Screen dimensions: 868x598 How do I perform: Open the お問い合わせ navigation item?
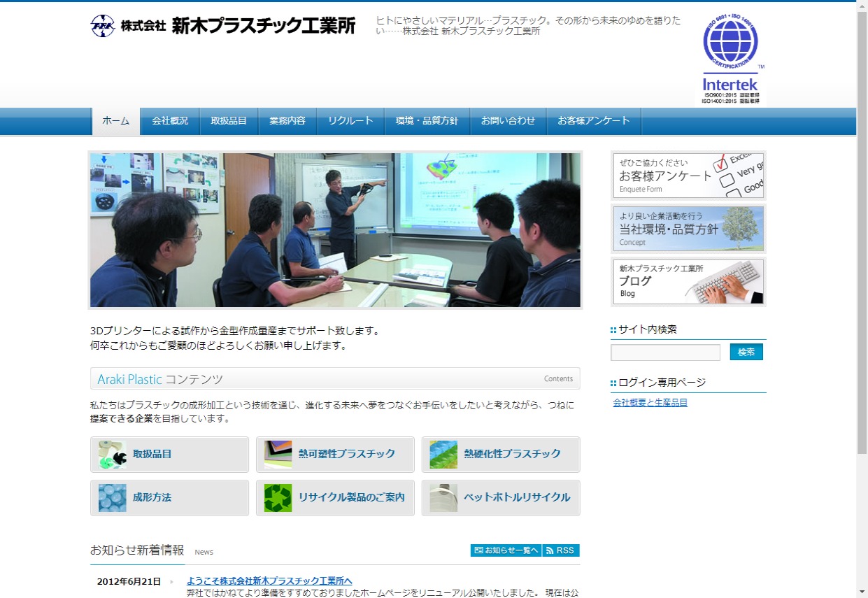click(508, 121)
